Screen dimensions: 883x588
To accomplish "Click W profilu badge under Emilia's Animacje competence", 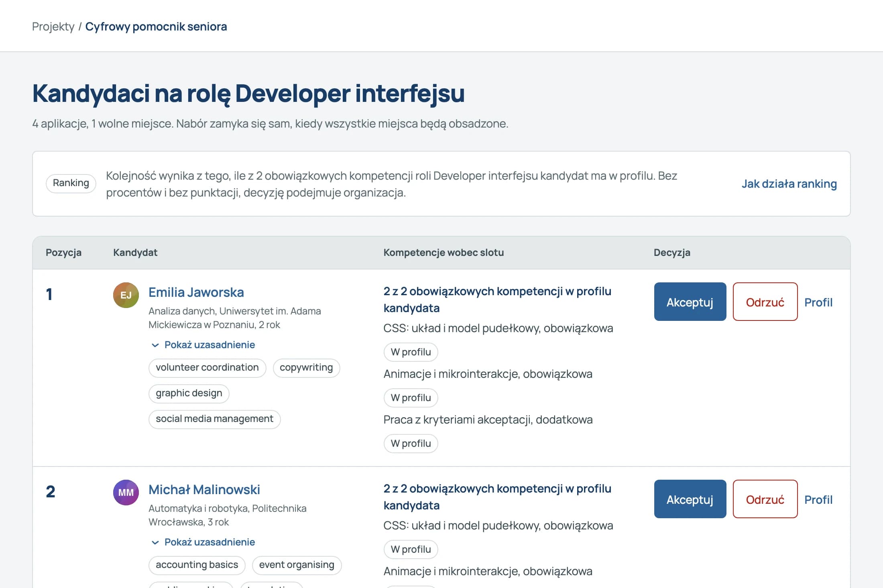I will click(x=411, y=398).
